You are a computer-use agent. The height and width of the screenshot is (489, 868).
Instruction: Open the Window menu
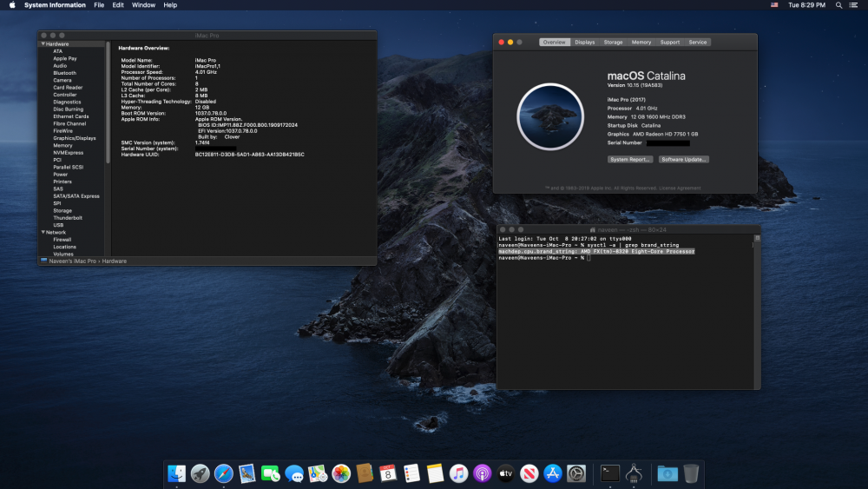143,5
